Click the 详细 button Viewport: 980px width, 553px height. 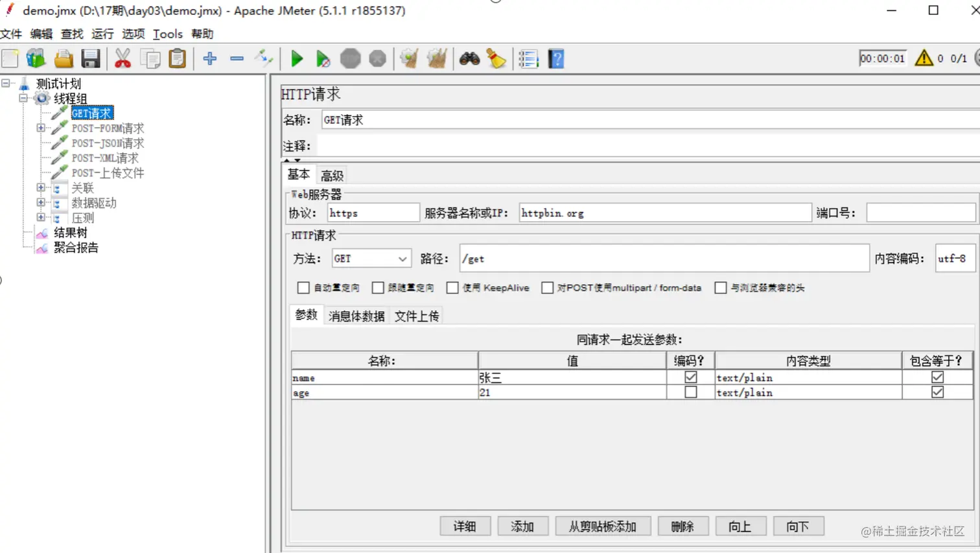465,526
